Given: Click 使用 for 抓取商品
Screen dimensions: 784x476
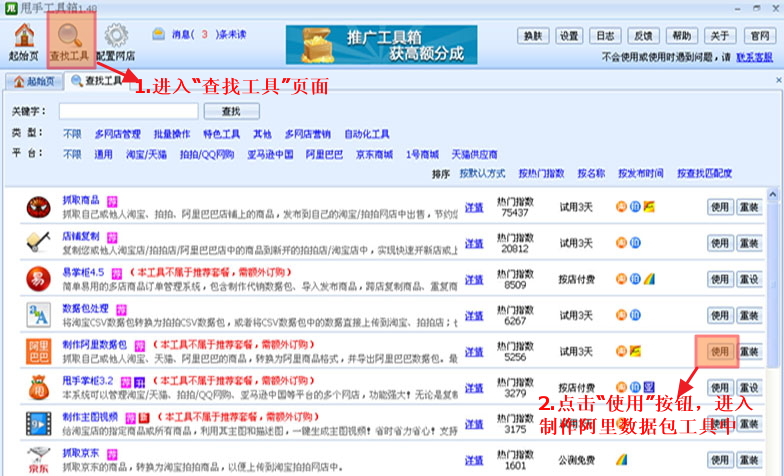Looking at the screenshot, I should 720,207.
